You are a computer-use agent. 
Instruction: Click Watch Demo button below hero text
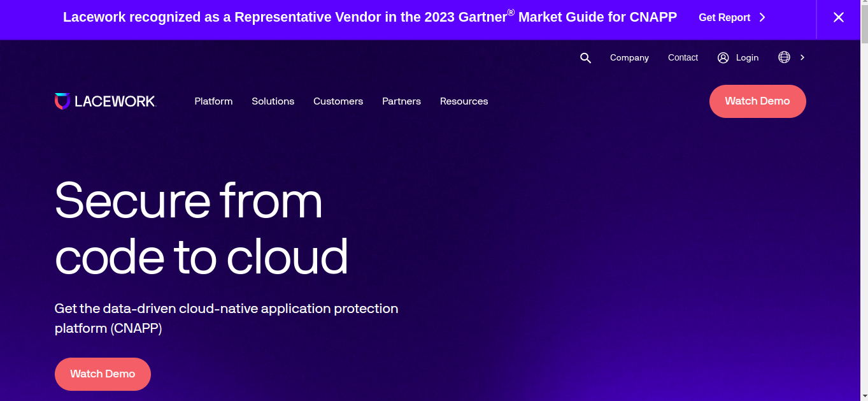tap(103, 374)
